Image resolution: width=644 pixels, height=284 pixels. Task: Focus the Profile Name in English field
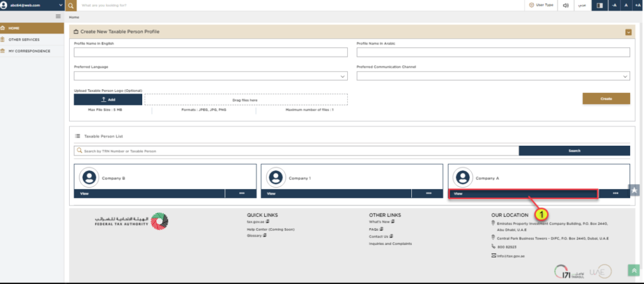(211, 52)
